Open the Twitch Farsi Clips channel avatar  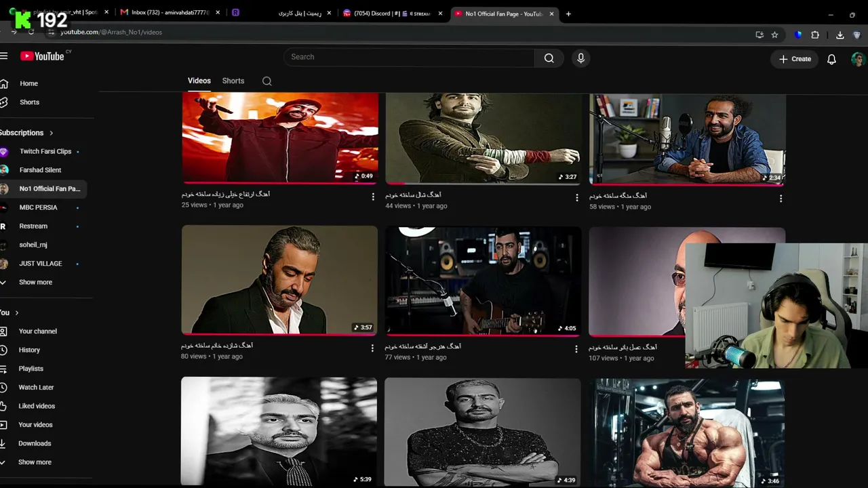pyautogui.click(x=4, y=152)
